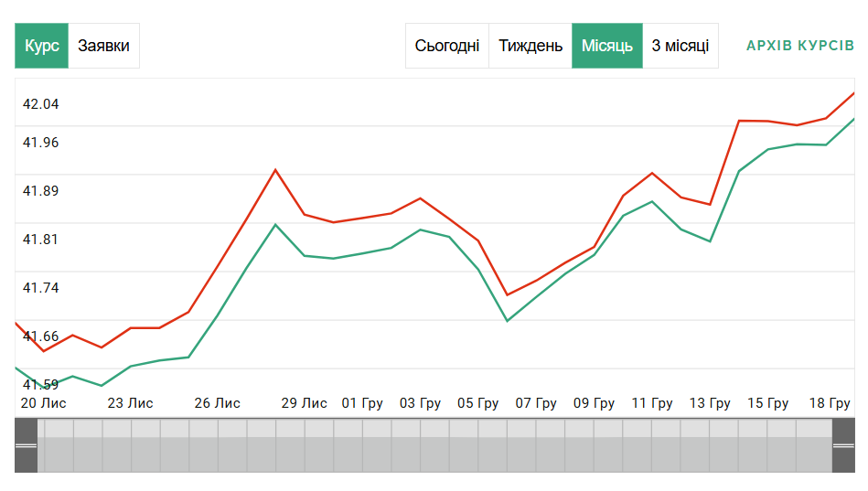Click the green line's dip before 07 Гру
Screen dimensions: 868x491
(x=508, y=321)
